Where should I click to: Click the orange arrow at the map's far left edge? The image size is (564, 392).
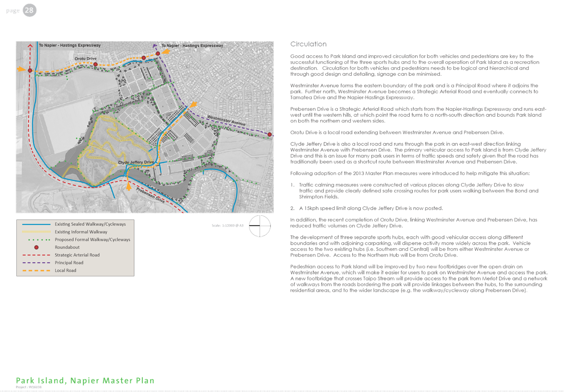pyautogui.click(x=21, y=69)
